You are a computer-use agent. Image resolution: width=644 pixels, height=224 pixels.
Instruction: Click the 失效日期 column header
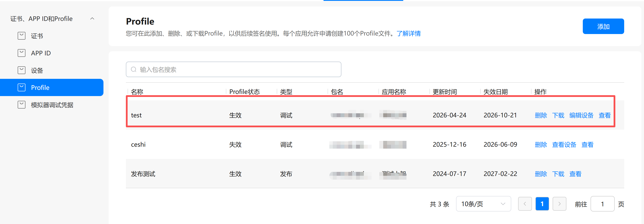[496, 92]
